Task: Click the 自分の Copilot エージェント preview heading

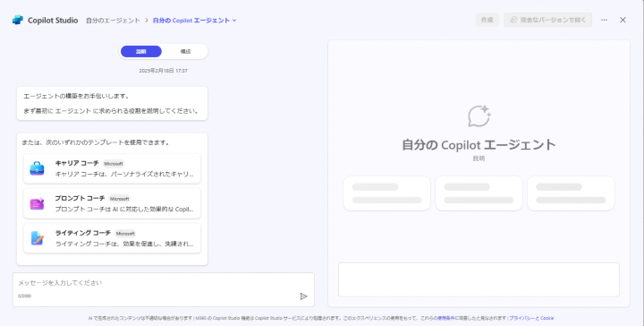Action: point(479,145)
